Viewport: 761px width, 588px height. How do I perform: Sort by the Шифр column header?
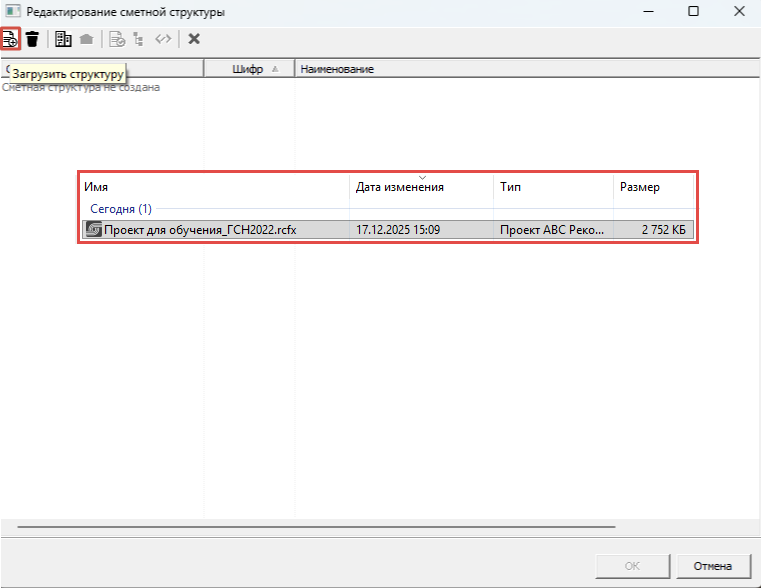249,69
